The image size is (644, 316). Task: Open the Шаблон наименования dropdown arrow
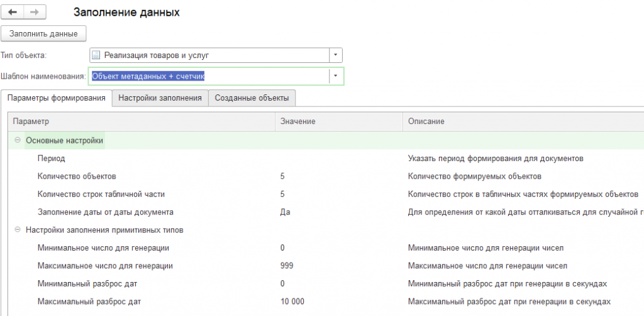pos(336,76)
